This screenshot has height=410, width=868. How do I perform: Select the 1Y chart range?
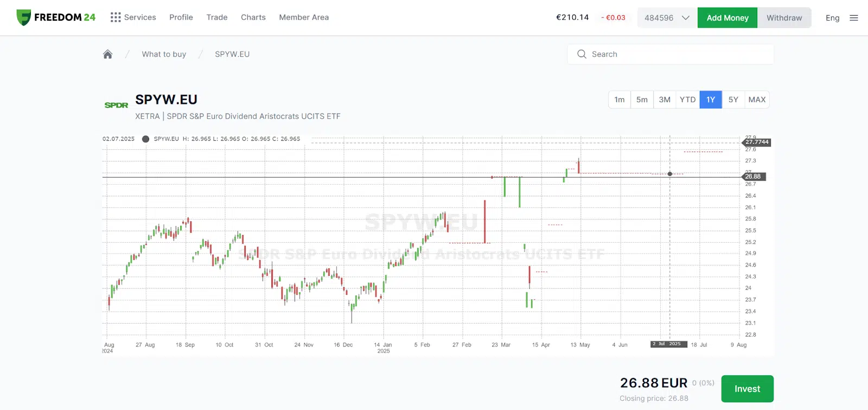pyautogui.click(x=711, y=99)
